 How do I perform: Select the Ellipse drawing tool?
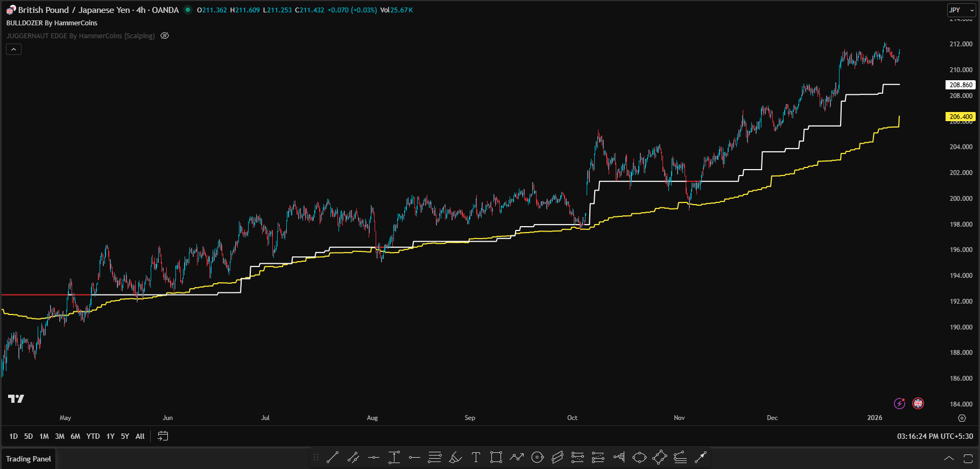pos(639,458)
